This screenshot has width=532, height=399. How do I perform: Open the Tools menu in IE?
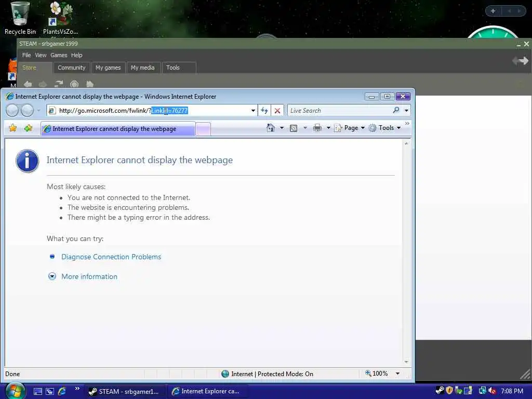(385, 128)
